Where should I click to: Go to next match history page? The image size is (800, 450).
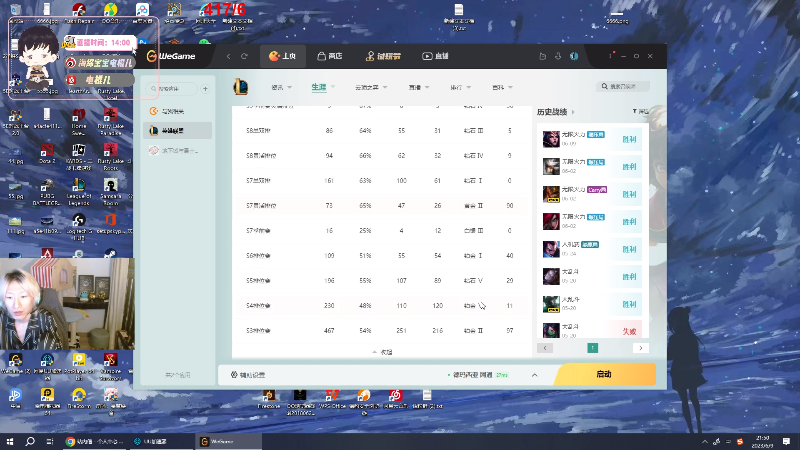click(x=641, y=348)
